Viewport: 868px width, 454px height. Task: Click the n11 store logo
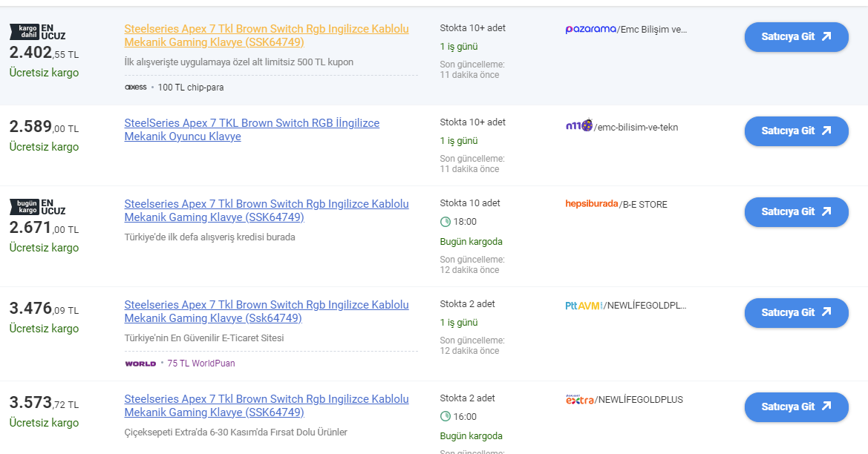click(x=578, y=126)
